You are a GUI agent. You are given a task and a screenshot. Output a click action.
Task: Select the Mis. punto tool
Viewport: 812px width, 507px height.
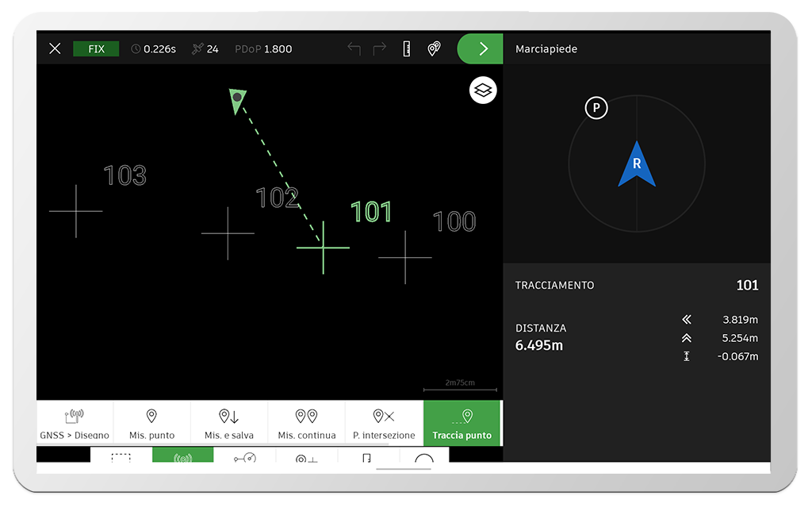(x=151, y=423)
